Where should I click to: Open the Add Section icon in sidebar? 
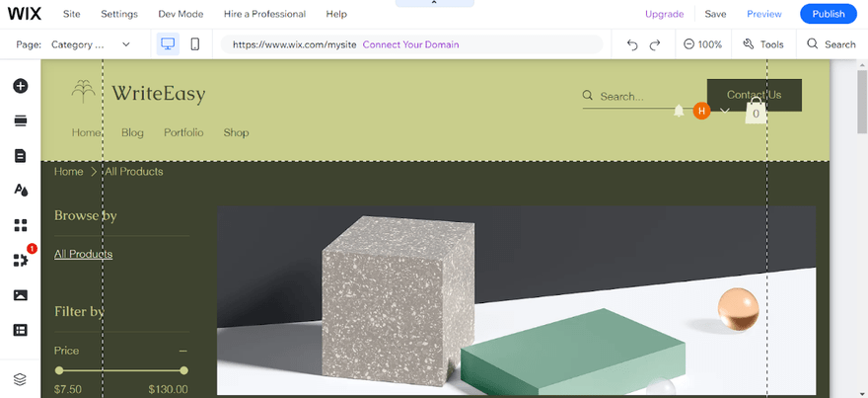click(x=21, y=120)
